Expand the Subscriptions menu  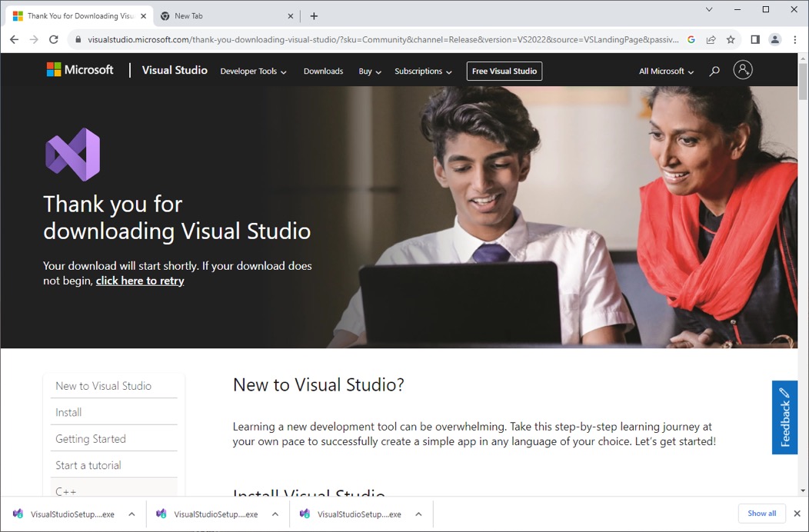coord(423,71)
